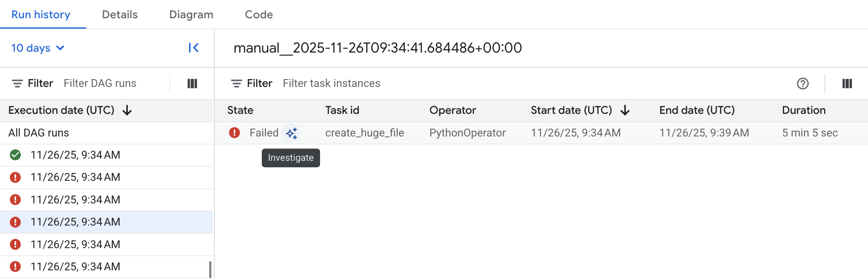The image size is (868, 279).
Task: Select the successful DAG run with green check
Action: click(x=75, y=155)
